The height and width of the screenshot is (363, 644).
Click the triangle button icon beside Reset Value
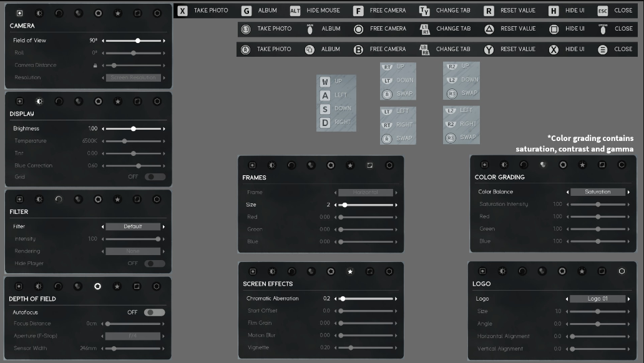click(x=489, y=29)
